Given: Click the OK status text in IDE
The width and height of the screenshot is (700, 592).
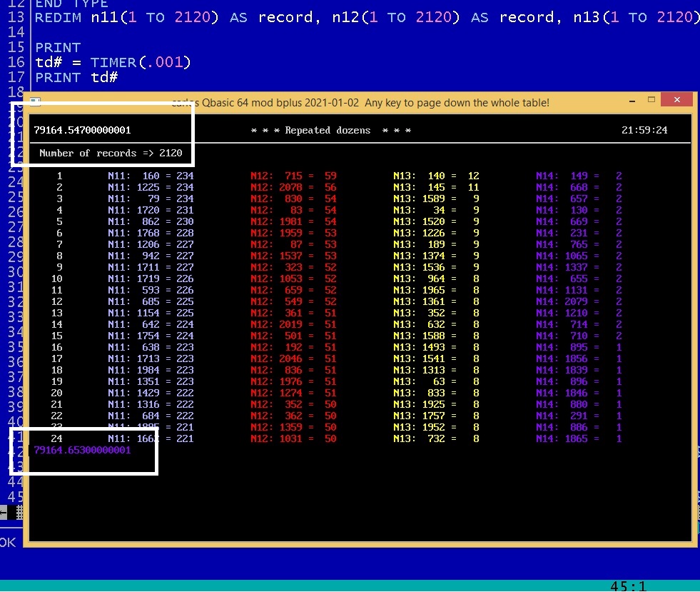Looking at the screenshot, I should click(x=8, y=543).
